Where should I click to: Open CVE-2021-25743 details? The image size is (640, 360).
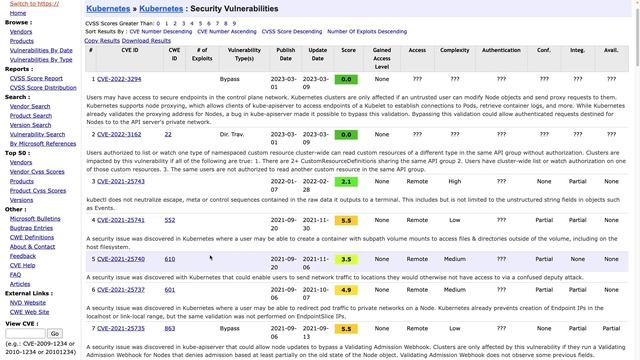121,181
